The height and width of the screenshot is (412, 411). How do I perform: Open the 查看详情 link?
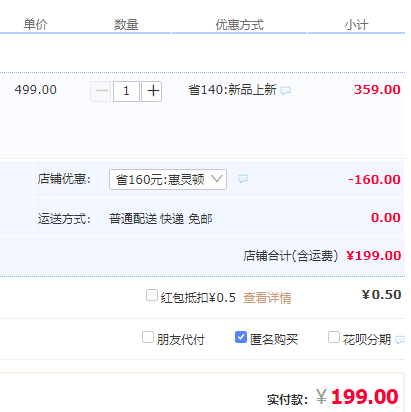pos(267,298)
